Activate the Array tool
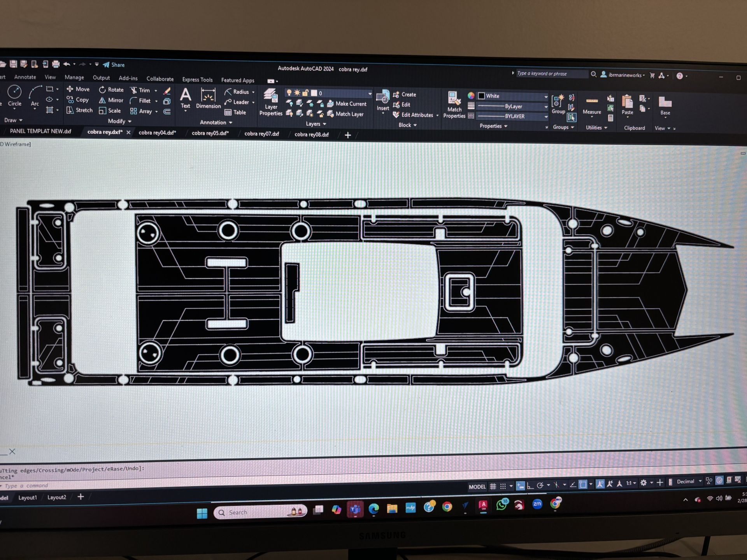Viewport: 747px width, 560px height. tap(141, 111)
